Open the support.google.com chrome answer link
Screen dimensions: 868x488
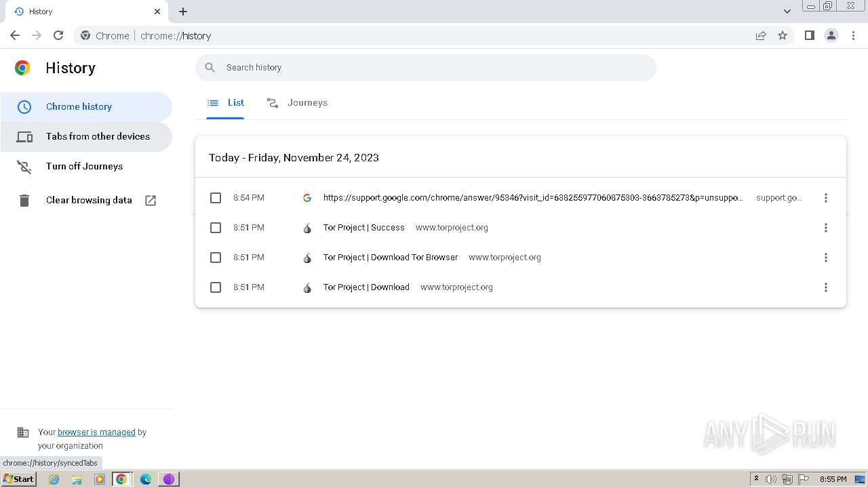[533, 198]
